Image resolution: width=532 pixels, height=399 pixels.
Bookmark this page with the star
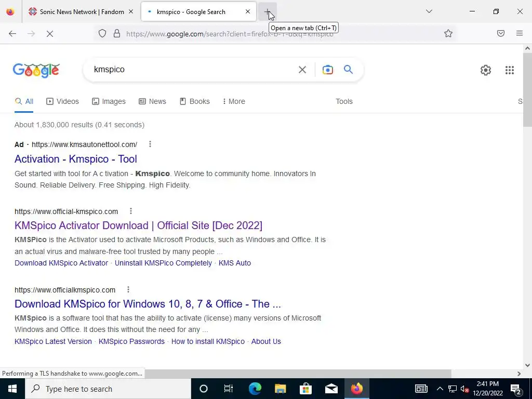tap(448, 33)
